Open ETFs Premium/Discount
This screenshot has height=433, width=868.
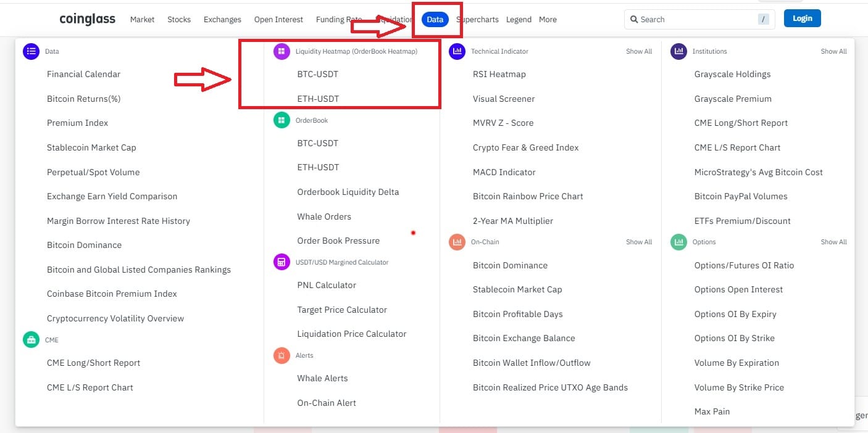coord(743,221)
